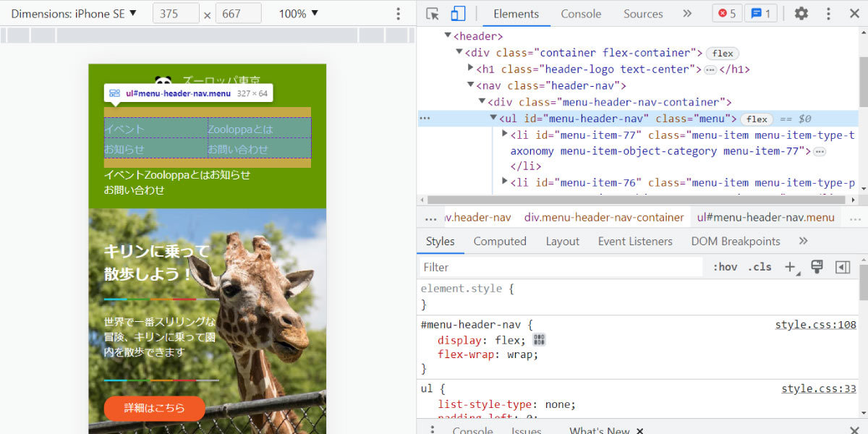Click the flex badge on div.container
The width and height of the screenshot is (868, 434).
[x=723, y=53]
